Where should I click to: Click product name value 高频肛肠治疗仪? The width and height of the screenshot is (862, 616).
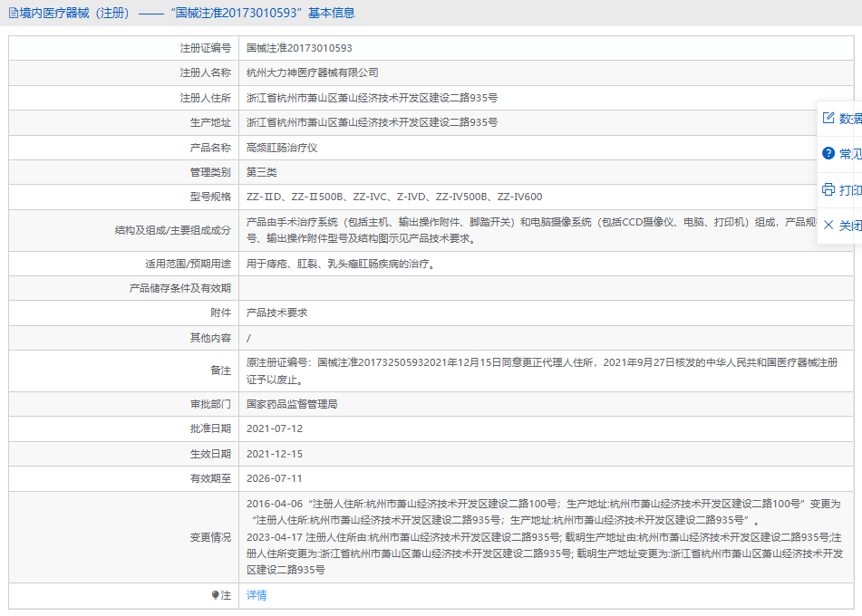(x=281, y=147)
